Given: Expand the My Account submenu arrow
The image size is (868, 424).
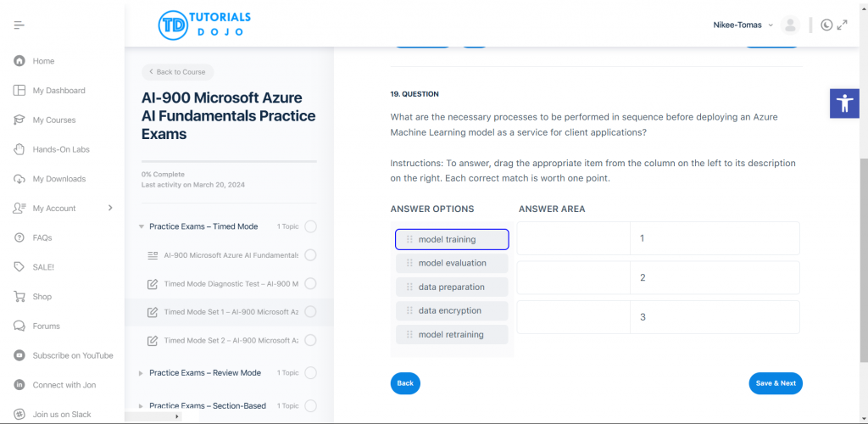Looking at the screenshot, I should (110, 208).
